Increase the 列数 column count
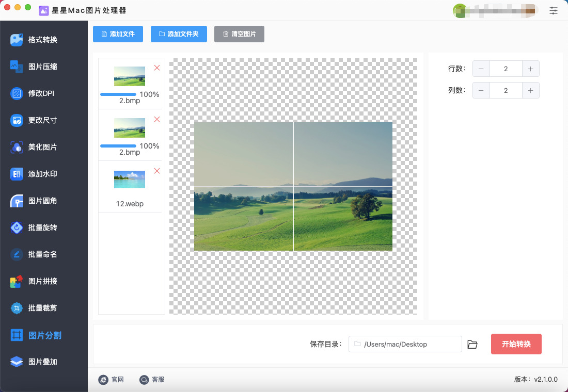The height and width of the screenshot is (392, 568). point(531,90)
